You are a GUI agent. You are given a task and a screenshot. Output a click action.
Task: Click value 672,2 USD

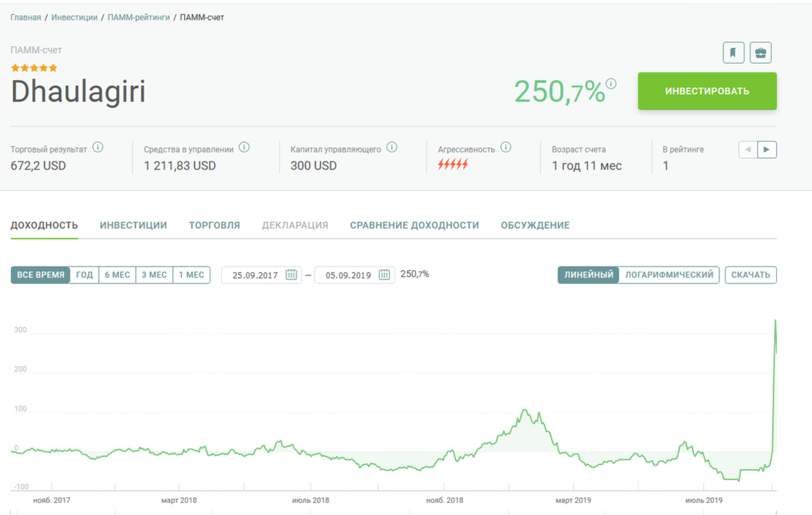[x=38, y=165]
